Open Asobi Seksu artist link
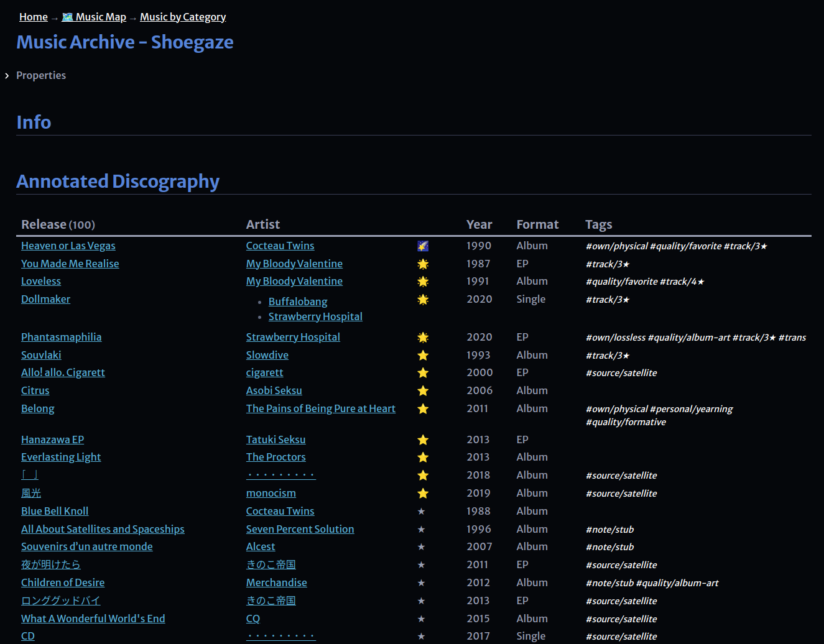 coord(274,390)
